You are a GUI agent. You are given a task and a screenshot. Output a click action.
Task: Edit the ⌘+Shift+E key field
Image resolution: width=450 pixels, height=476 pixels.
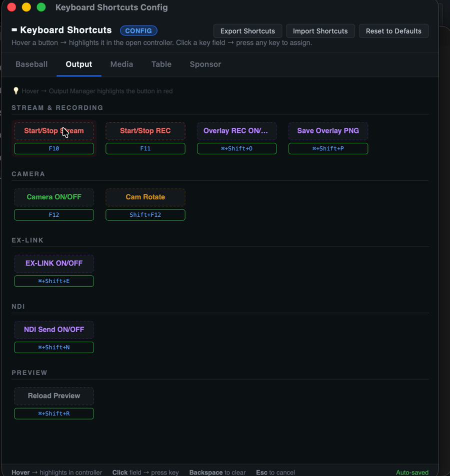pyautogui.click(x=54, y=281)
